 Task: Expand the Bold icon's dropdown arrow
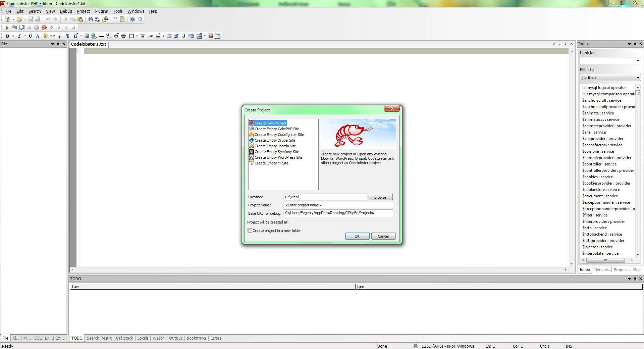[13, 36]
